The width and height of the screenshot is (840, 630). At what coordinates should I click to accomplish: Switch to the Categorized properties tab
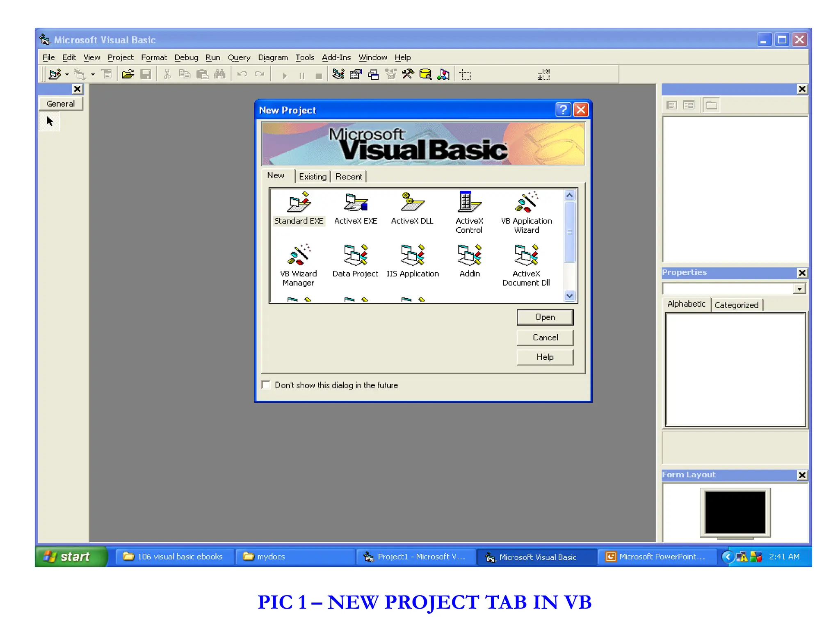pyautogui.click(x=736, y=305)
